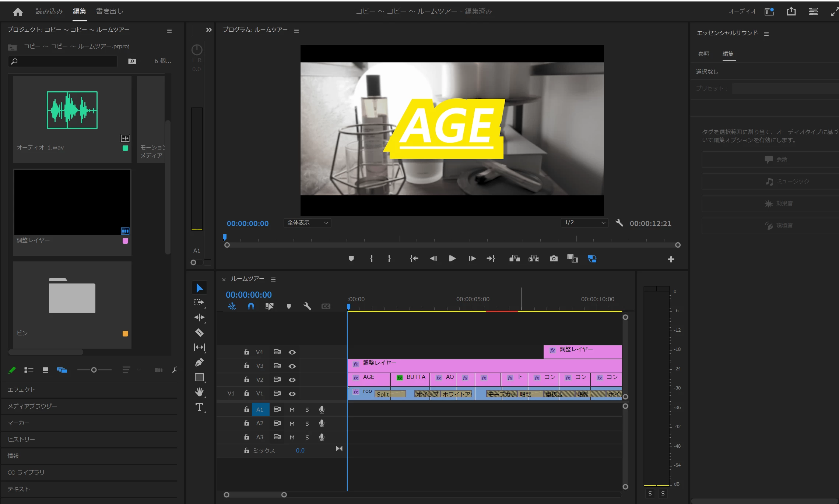Open the timeline wrench settings
The width and height of the screenshot is (839, 504).
[307, 306]
